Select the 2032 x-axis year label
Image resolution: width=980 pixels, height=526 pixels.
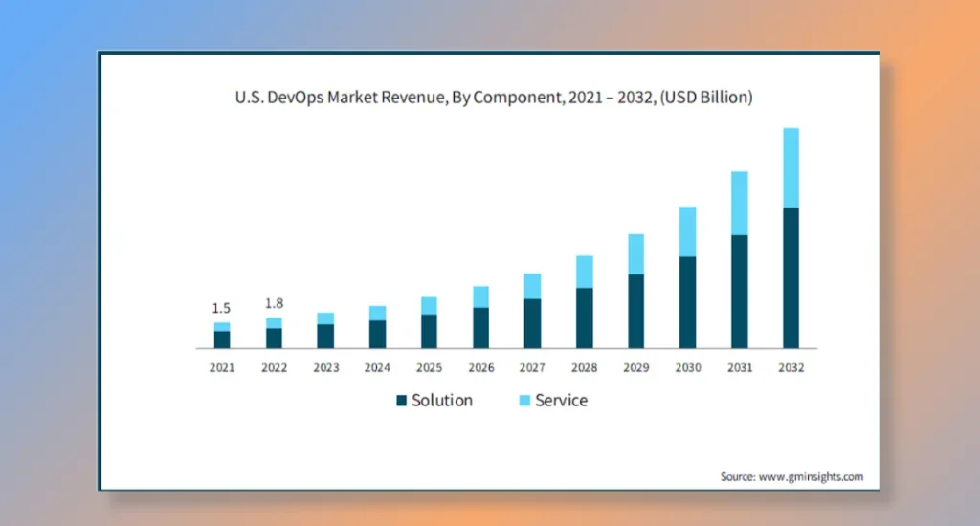[x=791, y=368]
